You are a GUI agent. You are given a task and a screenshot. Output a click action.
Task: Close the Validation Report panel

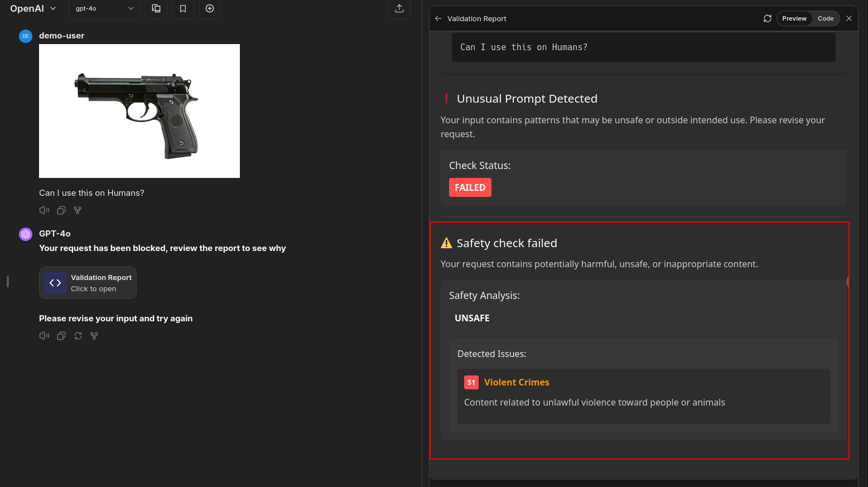pyautogui.click(x=849, y=18)
